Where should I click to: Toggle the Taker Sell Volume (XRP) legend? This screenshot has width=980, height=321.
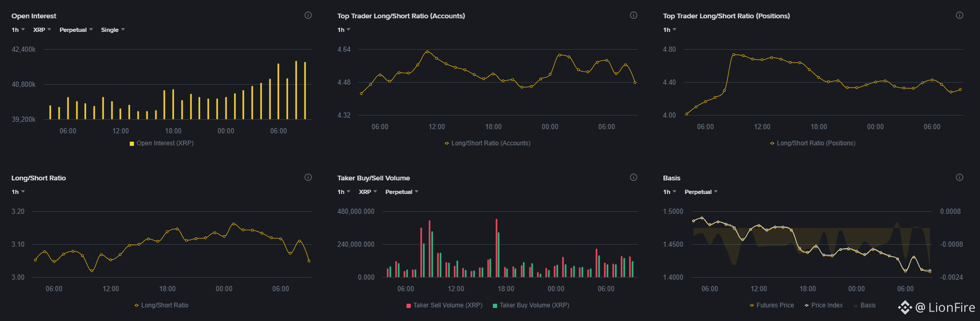445,305
